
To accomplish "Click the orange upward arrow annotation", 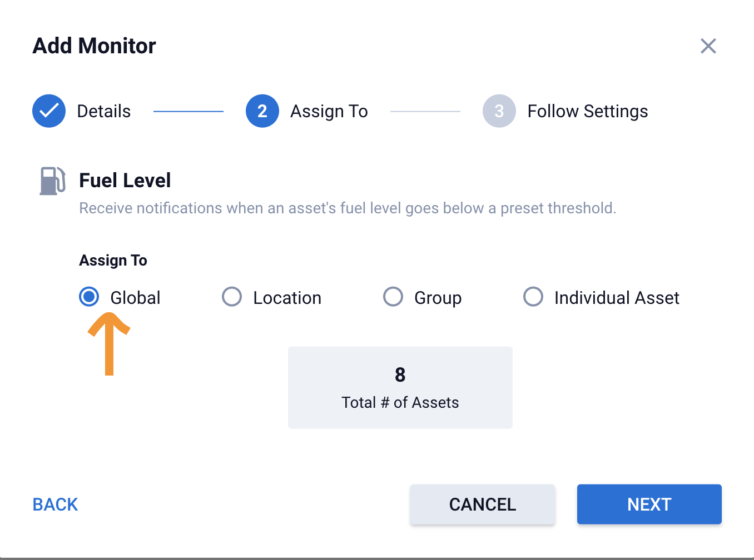I will (109, 343).
